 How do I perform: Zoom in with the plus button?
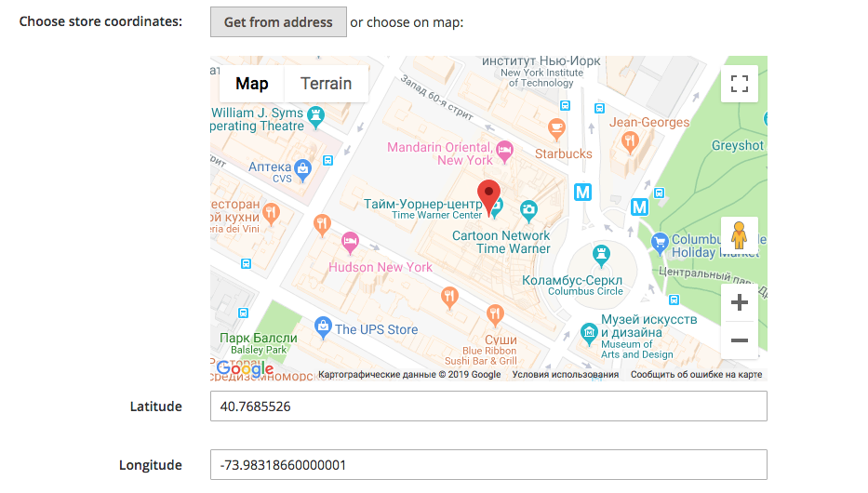click(740, 302)
